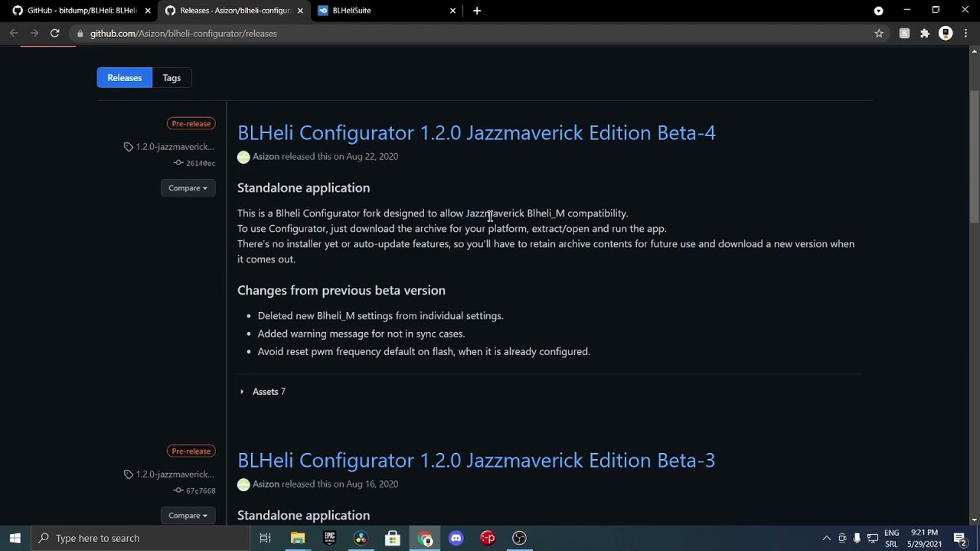980x551 pixels.
Task: Open the tab search dropdown in title bar
Action: 879,11
